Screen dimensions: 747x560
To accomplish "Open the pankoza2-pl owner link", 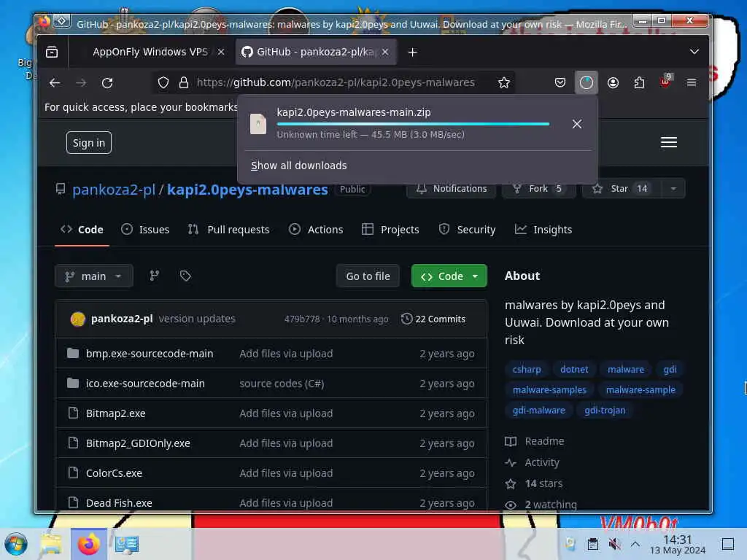I will (114, 190).
